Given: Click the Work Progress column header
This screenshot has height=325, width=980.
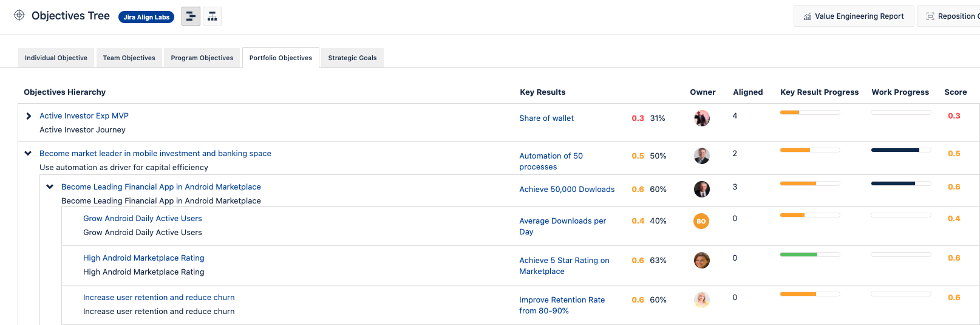Looking at the screenshot, I should point(900,92).
